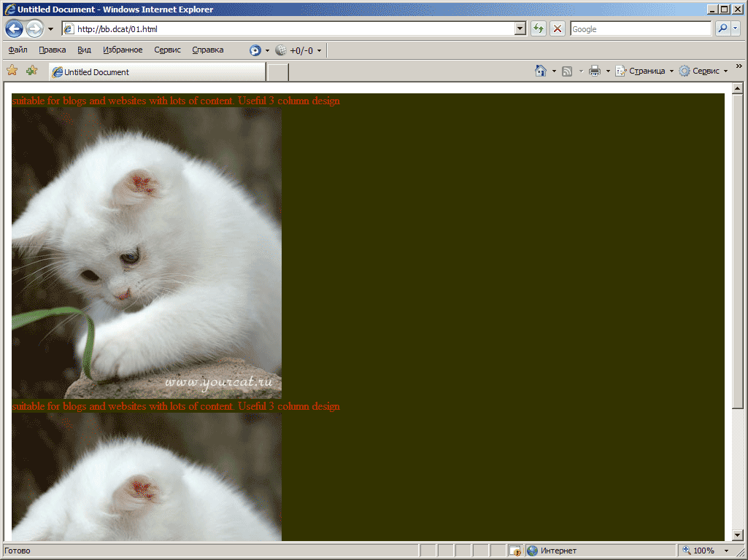748x560 pixels.
Task: Click the RSS feeds icon
Action: (x=567, y=71)
